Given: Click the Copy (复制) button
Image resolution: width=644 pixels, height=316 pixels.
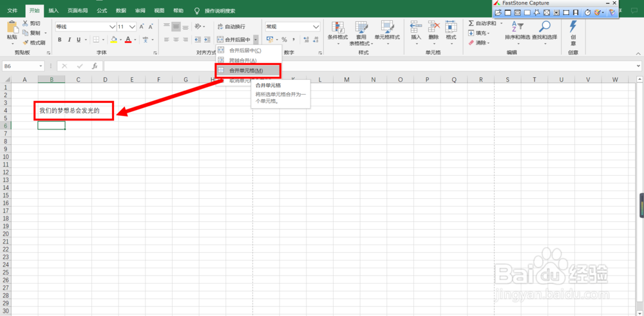Looking at the screenshot, I should tap(32, 33).
